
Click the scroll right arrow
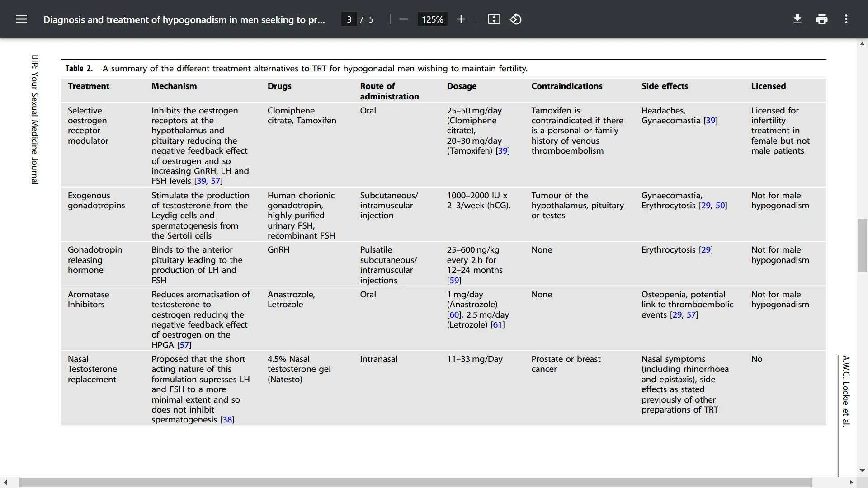851,483
